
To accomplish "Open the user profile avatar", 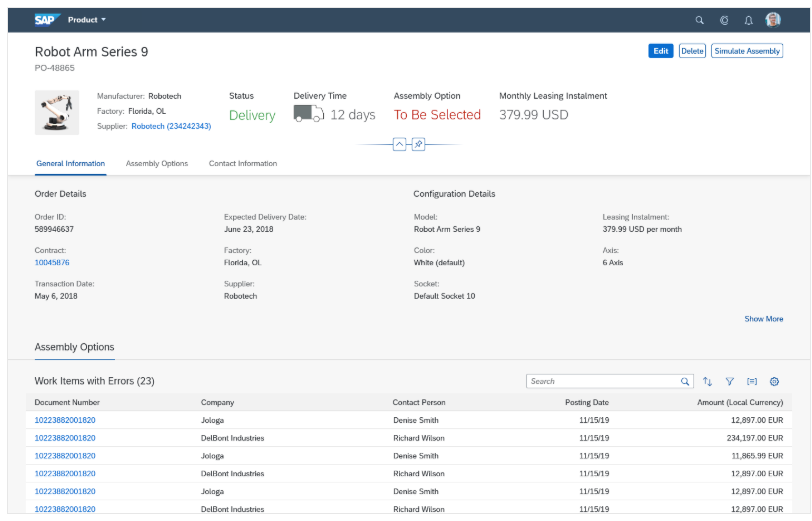I will (773, 20).
